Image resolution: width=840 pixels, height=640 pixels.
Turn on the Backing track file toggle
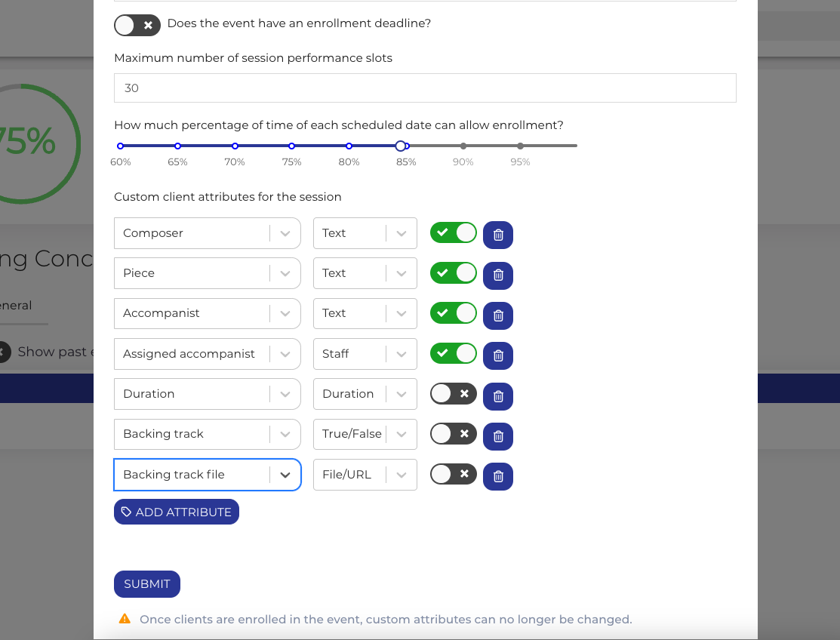[454, 474]
